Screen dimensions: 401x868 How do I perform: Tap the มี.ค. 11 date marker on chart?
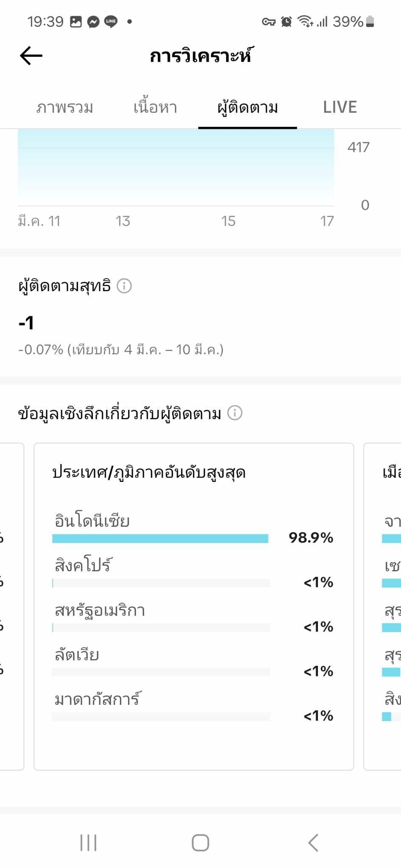pos(39,221)
